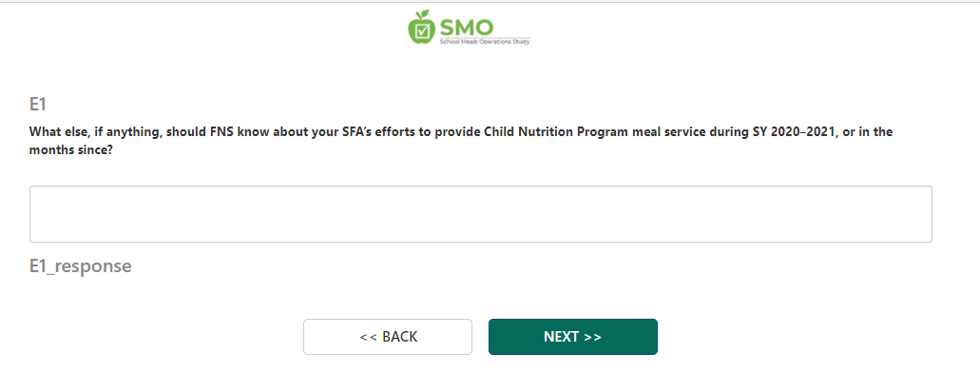Click the question text starting 'What else'
The image size is (980, 373).
tap(461, 142)
